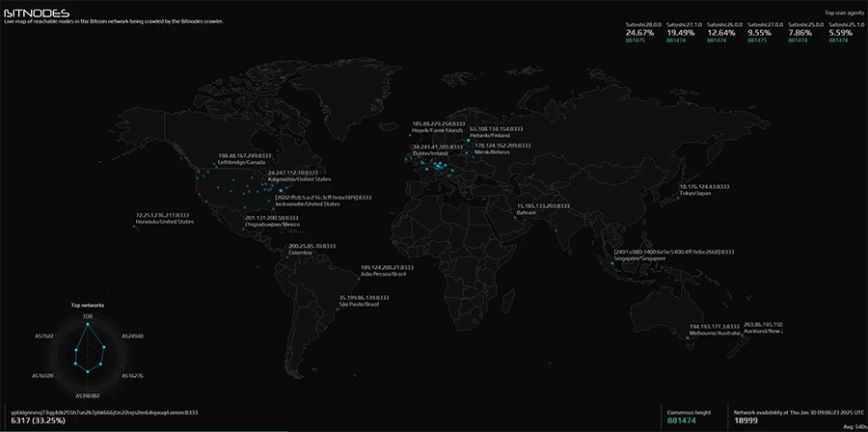
Task: Click the Consensus height value 881474
Action: coord(682,421)
